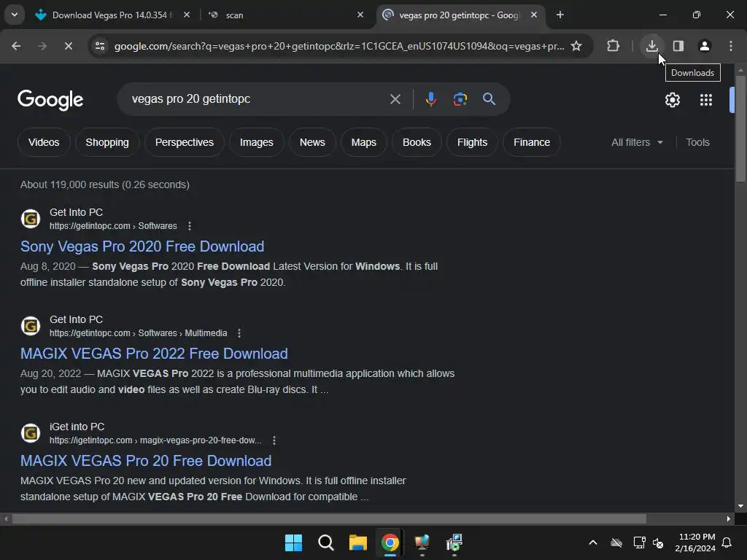Screen dimensions: 747x560
Task: Select the Images filter chip
Action: pos(256,142)
